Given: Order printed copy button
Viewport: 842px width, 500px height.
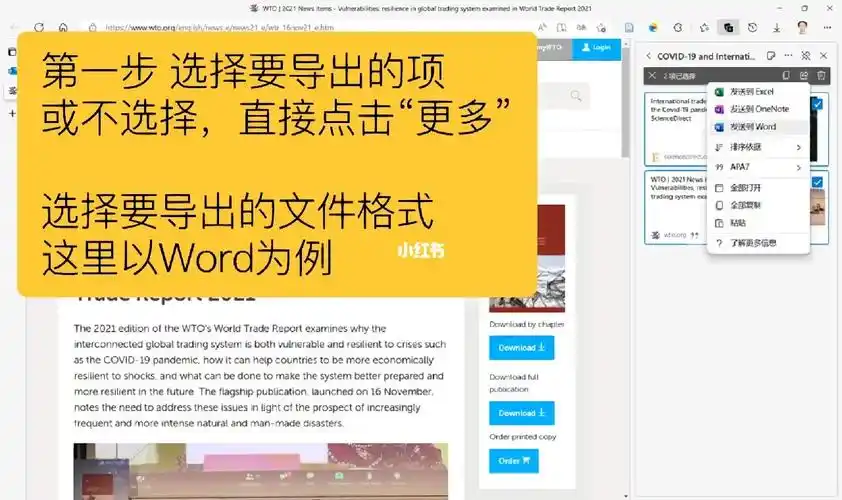Looking at the screenshot, I should (x=513, y=461).
